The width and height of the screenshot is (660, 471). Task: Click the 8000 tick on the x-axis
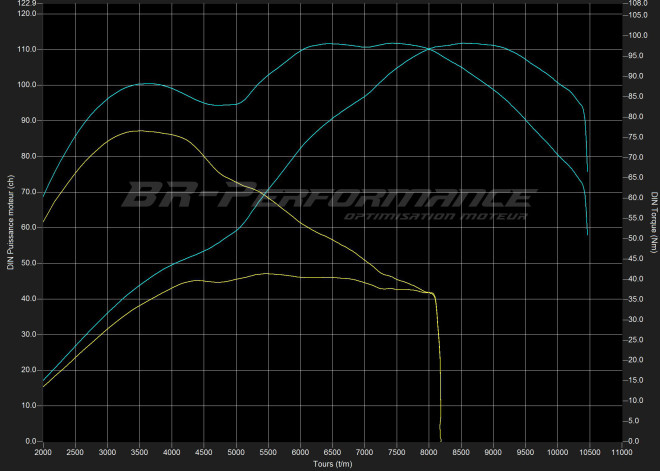(429, 452)
